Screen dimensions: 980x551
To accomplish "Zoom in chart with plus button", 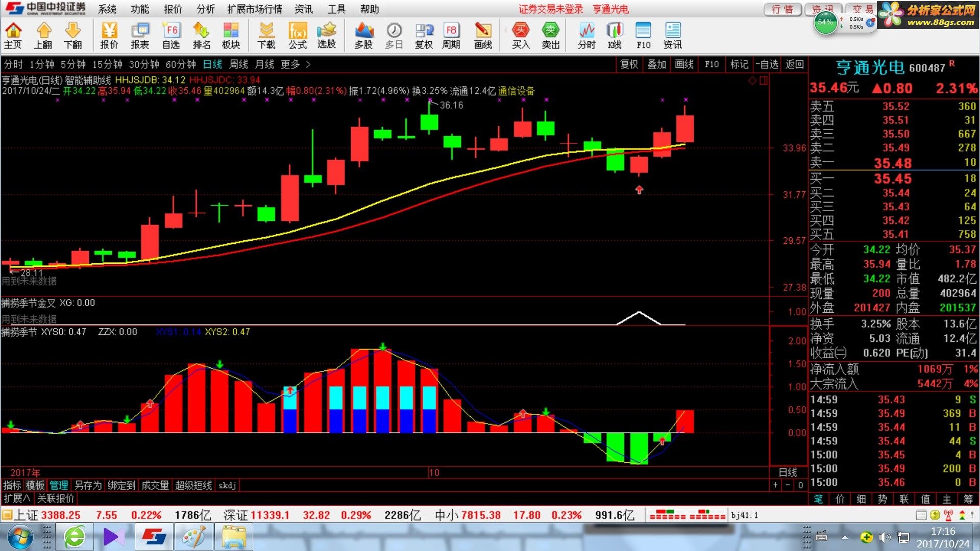I will 775,485.
